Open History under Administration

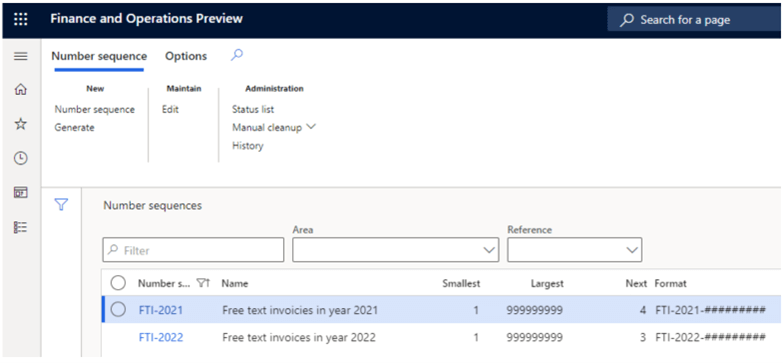[248, 146]
